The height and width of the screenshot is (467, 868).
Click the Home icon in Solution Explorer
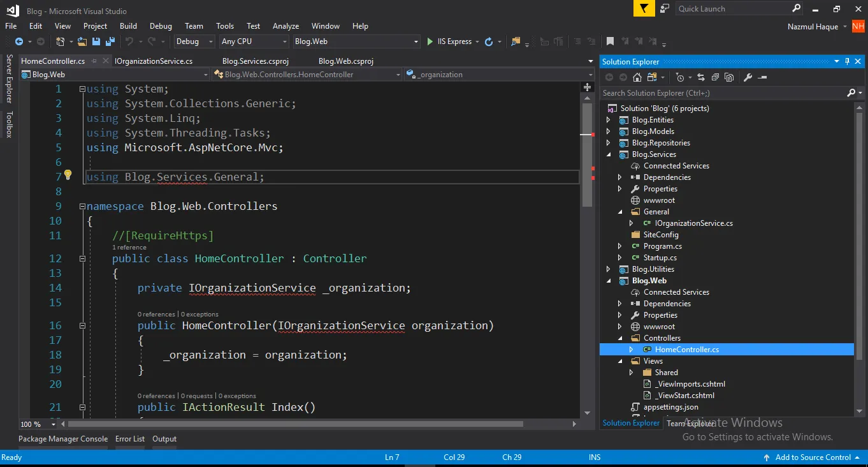(637, 77)
